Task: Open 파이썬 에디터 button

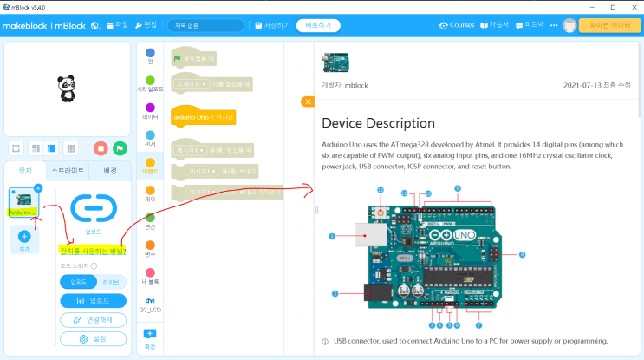Action: click(x=610, y=25)
